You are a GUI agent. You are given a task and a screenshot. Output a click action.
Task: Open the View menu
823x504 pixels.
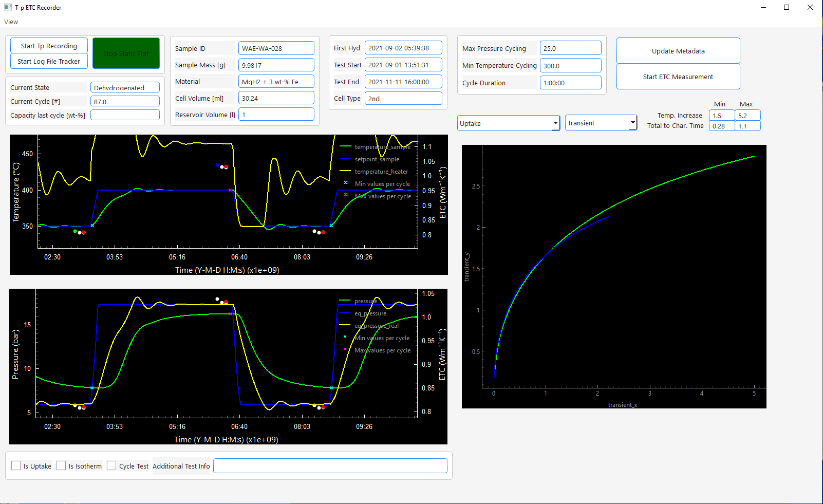click(11, 22)
